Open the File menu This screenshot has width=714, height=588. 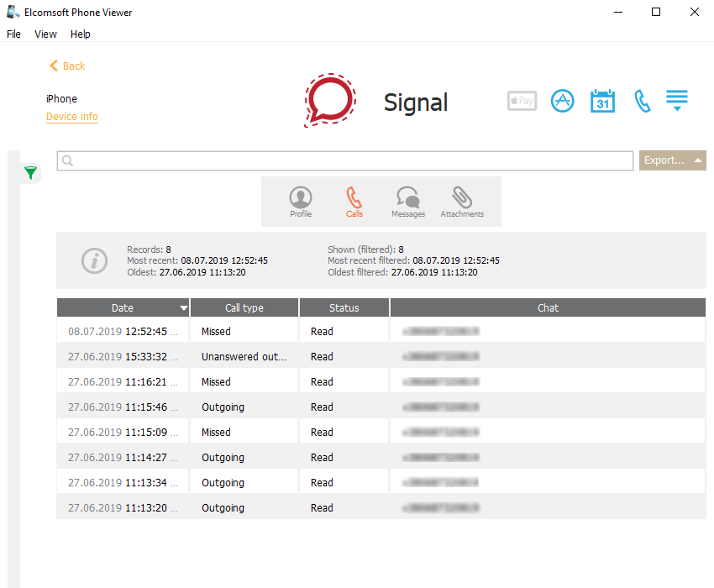tap(13, 34)
